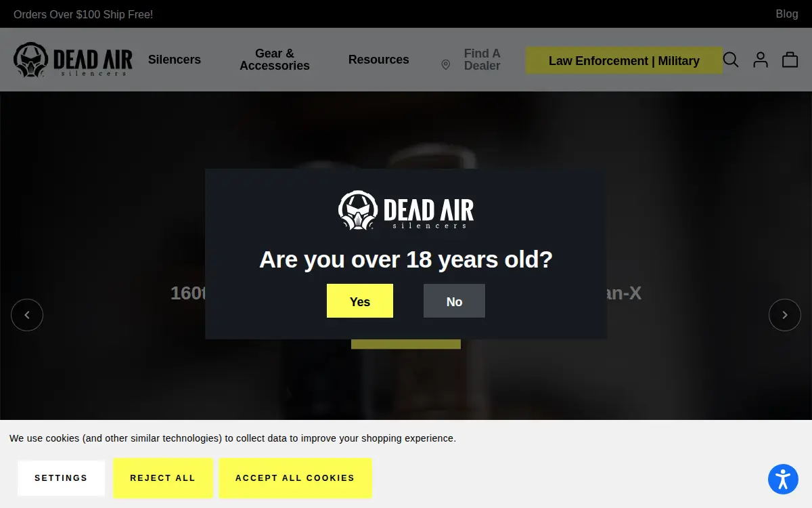Go to next slide arrow
Screen dimensions: 812x508
coord(785,315)
